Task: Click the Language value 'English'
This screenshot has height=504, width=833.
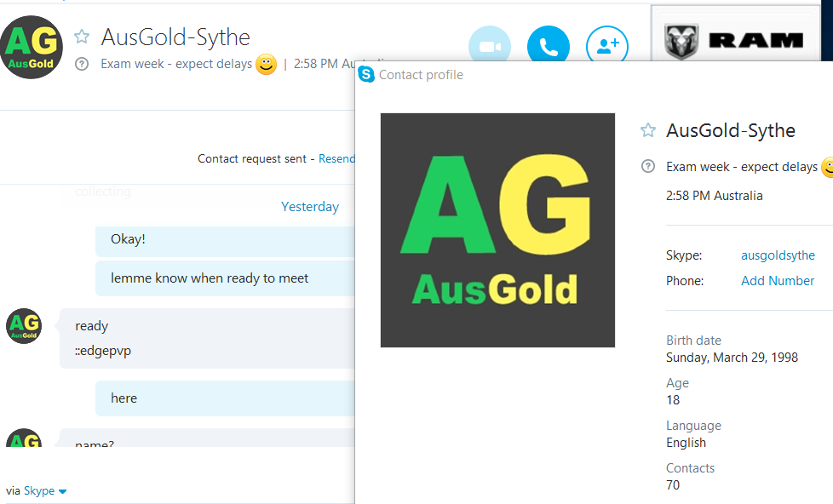Action: pyautogui.click(x=686, y=443)
